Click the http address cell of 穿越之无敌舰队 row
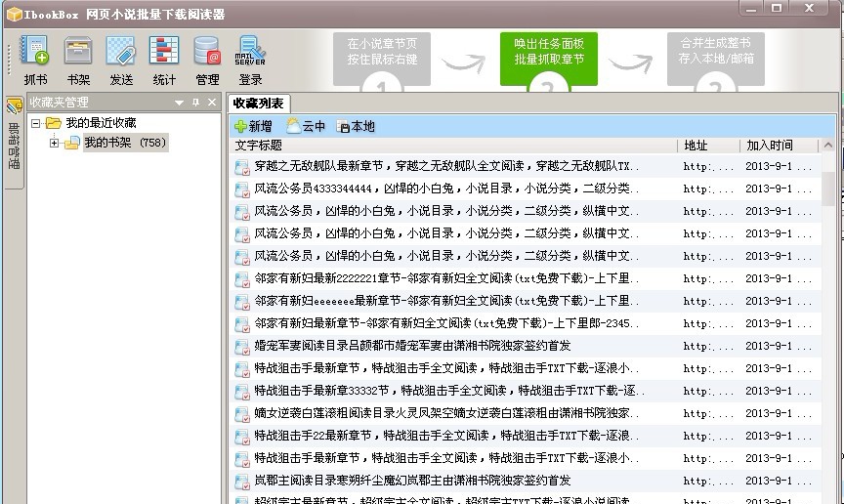This screenshot has height=504, width=844. pyautogui.click(x=708, y=166)
